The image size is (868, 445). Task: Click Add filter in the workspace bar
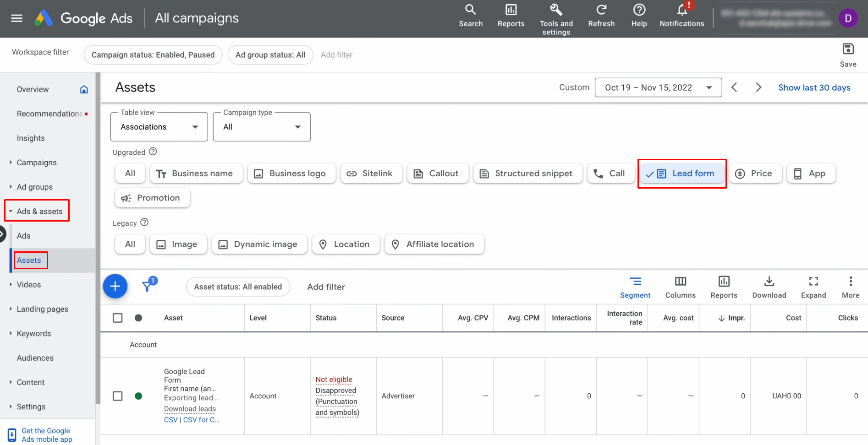click(336, 54)
